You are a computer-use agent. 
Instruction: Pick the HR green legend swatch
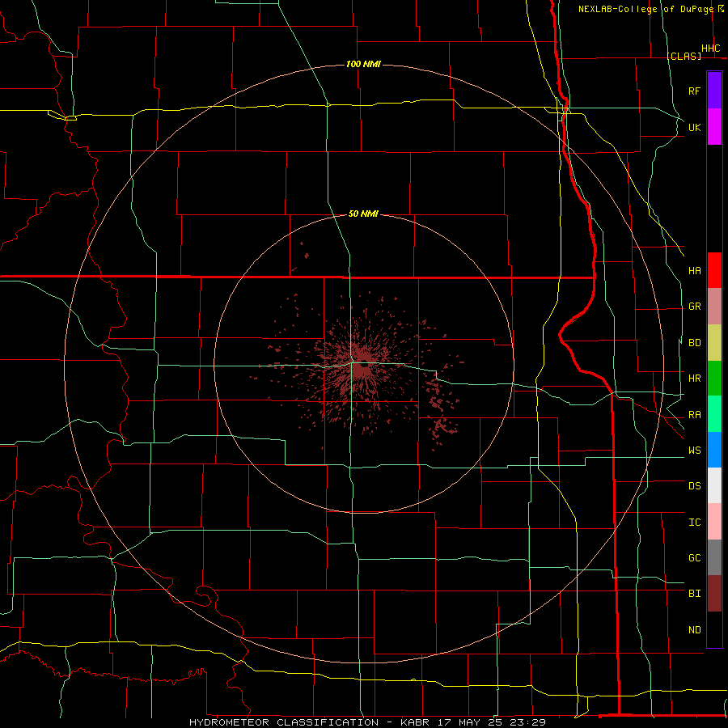click(x=714, y=379)
